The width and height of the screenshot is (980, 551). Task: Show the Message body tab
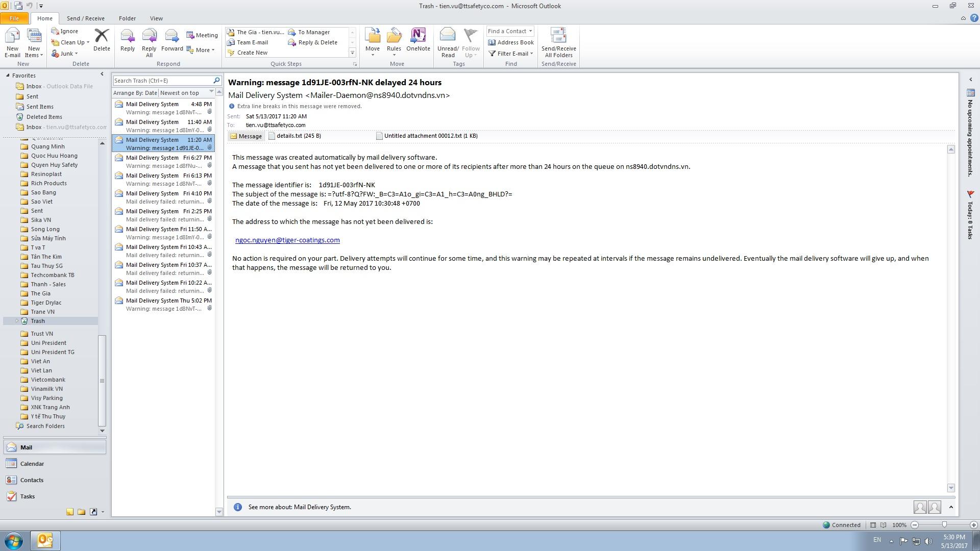click(x=246, y=136)
